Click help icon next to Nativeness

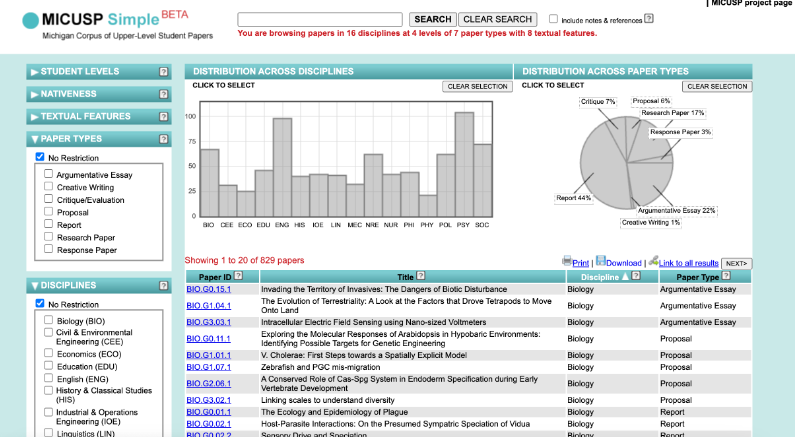(x=163, y=94)
